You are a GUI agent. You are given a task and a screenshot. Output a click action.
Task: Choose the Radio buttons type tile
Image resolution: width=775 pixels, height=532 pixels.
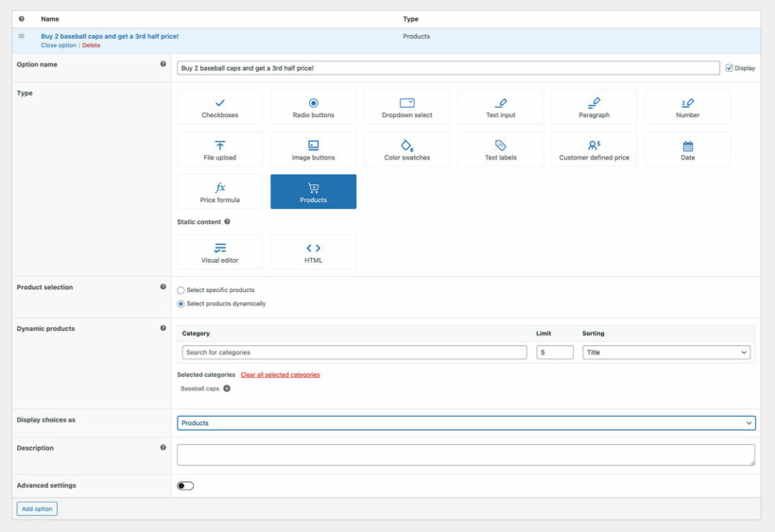click(313, 107)
